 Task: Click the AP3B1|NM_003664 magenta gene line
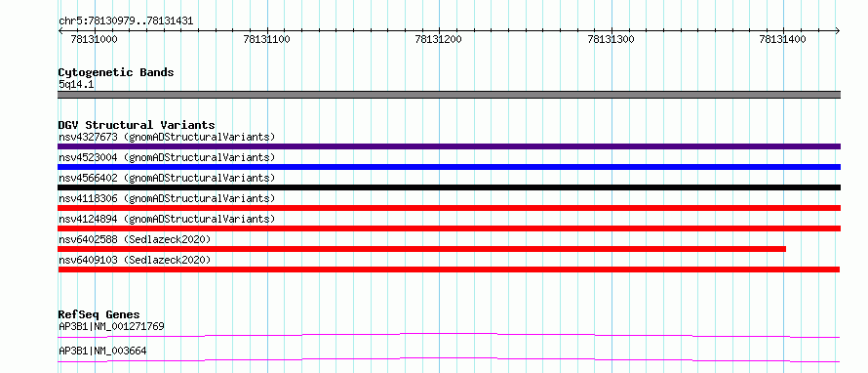click(449, 359)
